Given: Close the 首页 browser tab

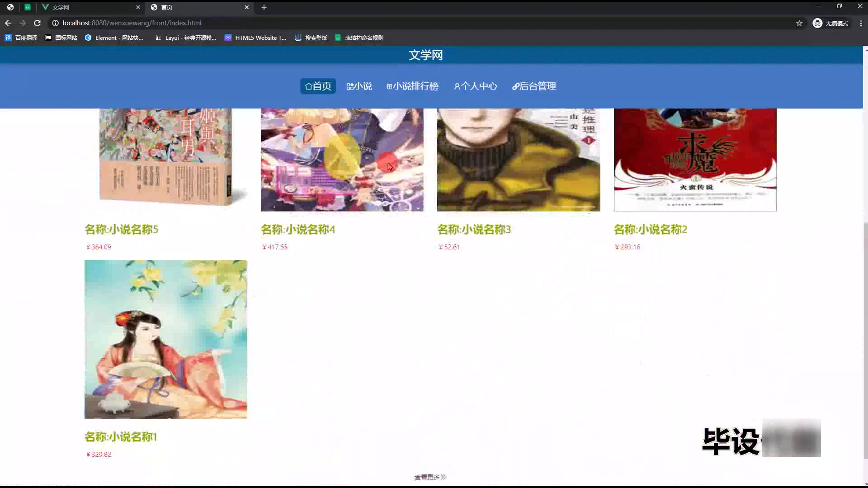Looking at the screenshot, I should click(x=247, y=7).
